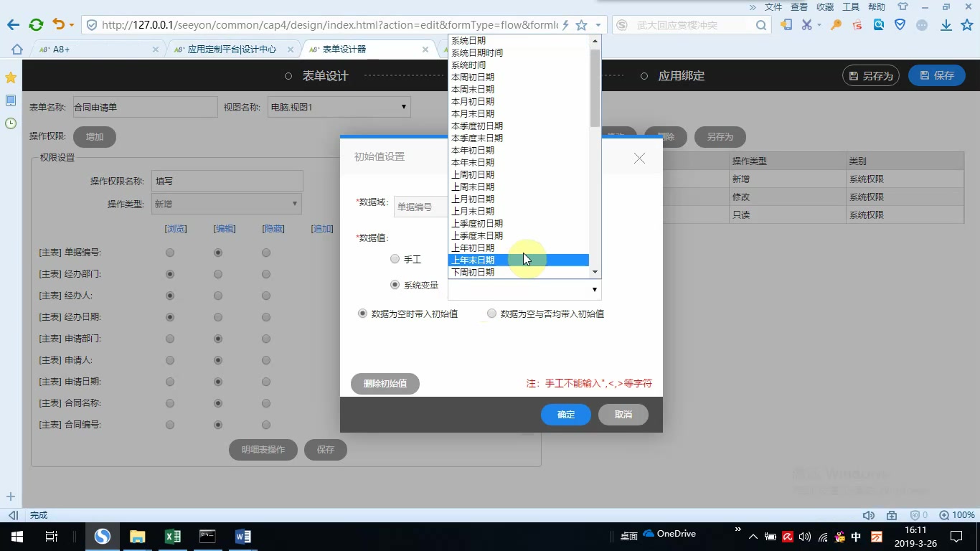
Task: Click the search magnifier in the search box
Action: [761, 25]
